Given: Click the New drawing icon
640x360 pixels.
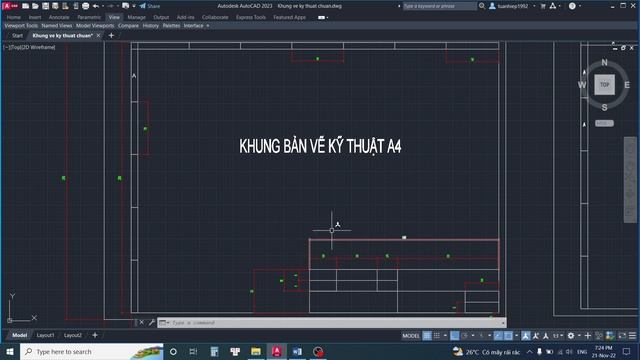Looking at the screenshot, I should pos(25,6).
